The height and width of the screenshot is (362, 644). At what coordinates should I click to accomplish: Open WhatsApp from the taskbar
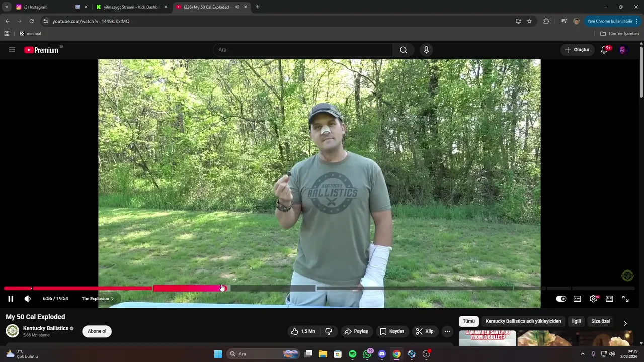(x=368, y=354)
